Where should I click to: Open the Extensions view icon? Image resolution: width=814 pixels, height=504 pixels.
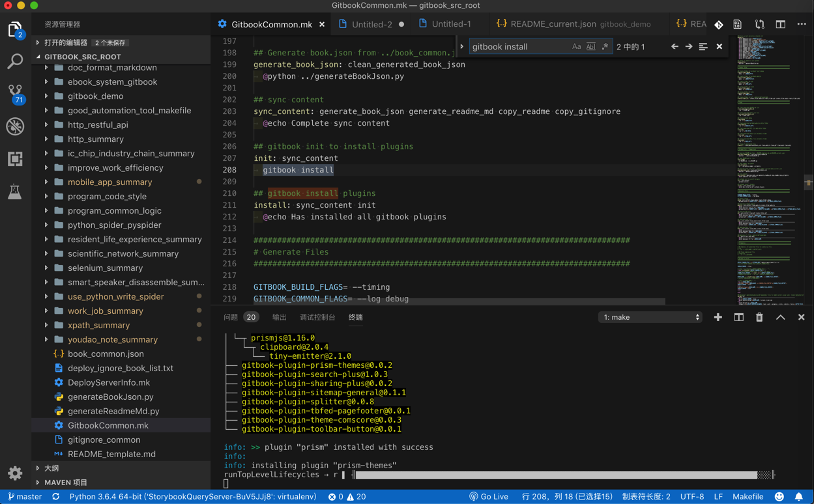pos(15,159)
